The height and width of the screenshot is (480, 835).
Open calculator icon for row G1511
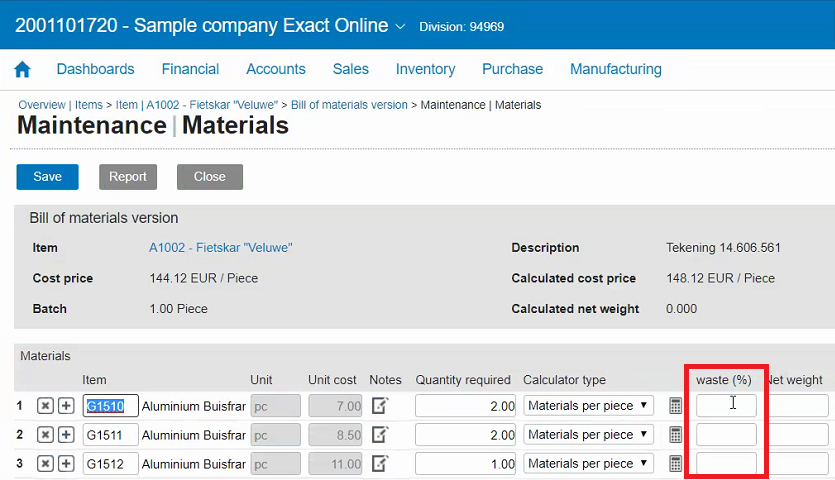point(675,435)
